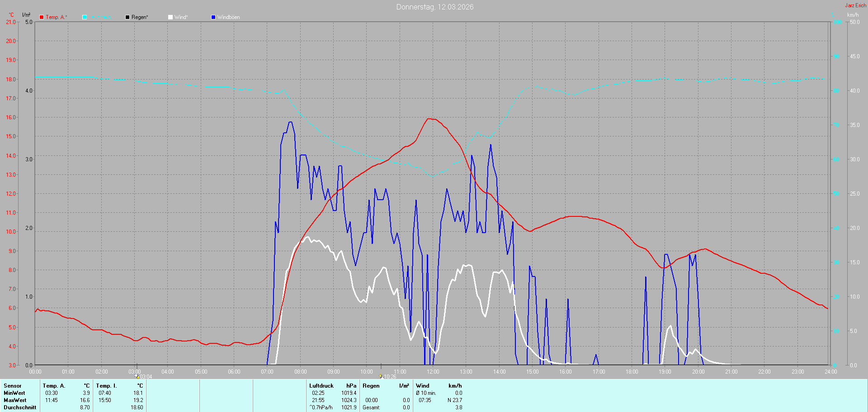Image resolution: width=868 pixels, height=412 pixels.
Task: Click the 'Jarz Erich' label
Action: [x=856, y=5]
